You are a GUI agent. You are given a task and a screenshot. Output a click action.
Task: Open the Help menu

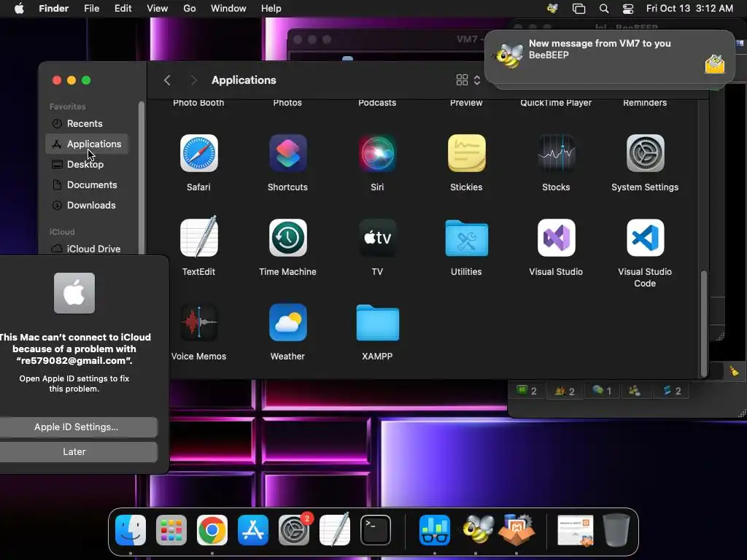(x=271, y=9)
